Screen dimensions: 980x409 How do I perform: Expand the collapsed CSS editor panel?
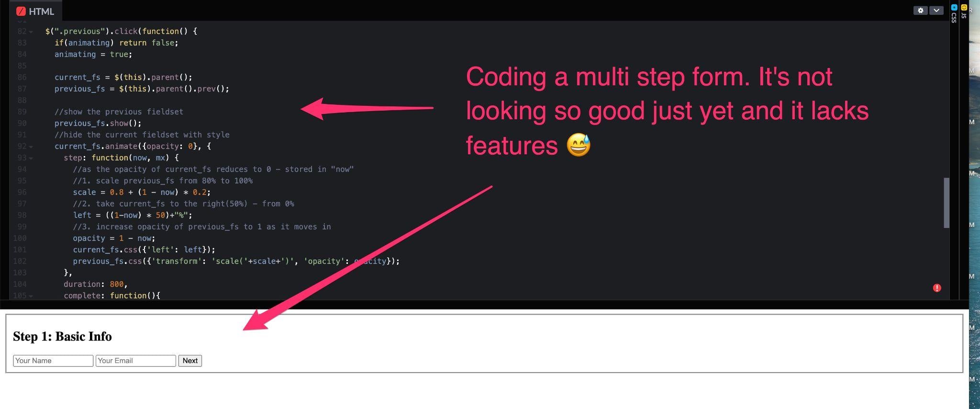tap(954, 14)
